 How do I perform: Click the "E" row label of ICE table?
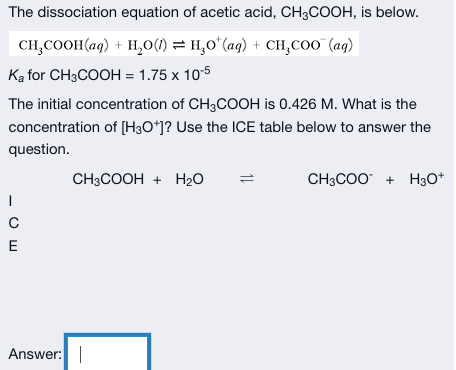point(13,246)
